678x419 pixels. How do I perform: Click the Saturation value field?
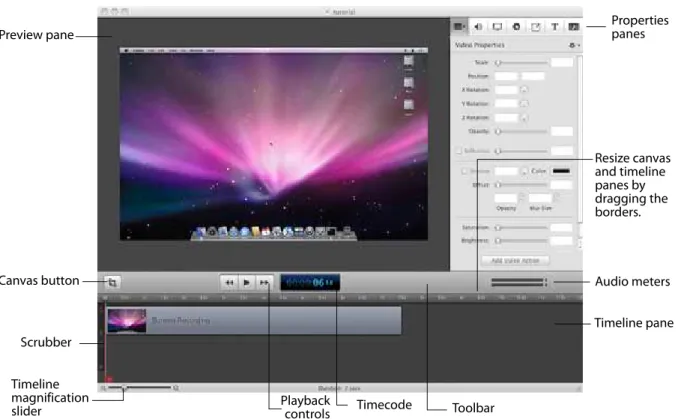tap(562, 227)
